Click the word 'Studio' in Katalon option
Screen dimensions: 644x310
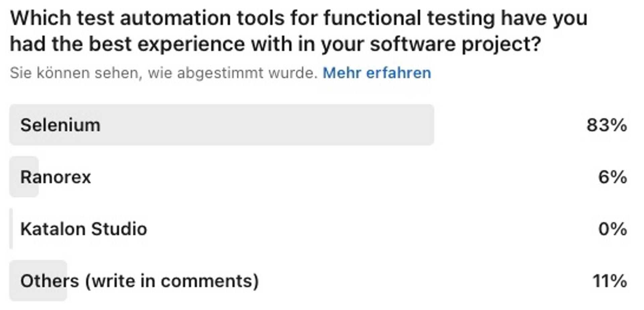pos(119,229)
